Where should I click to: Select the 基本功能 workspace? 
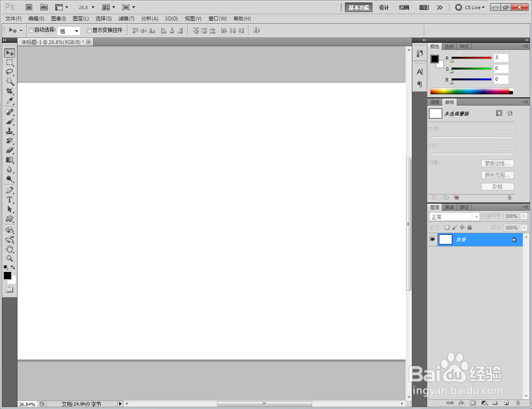pos(359,7)
